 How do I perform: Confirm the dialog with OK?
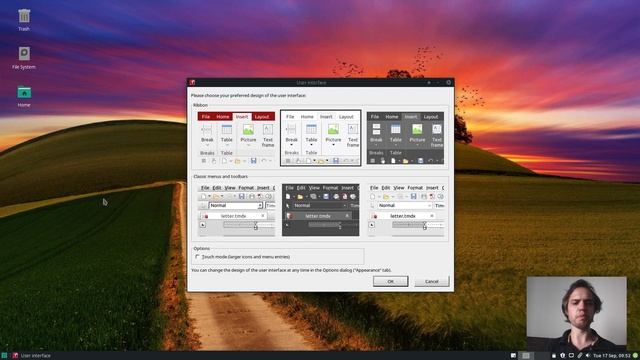pos(390,281)
